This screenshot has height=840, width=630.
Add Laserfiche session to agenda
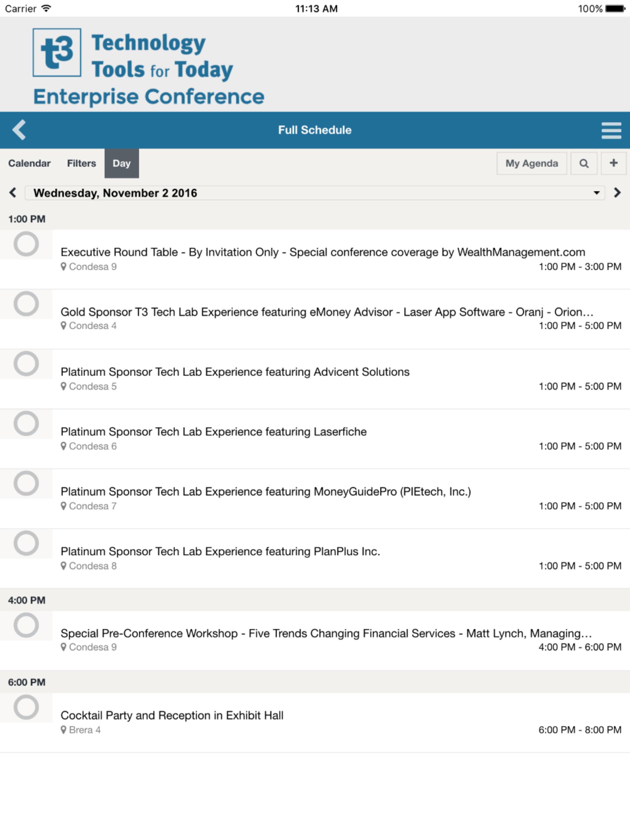26,423
